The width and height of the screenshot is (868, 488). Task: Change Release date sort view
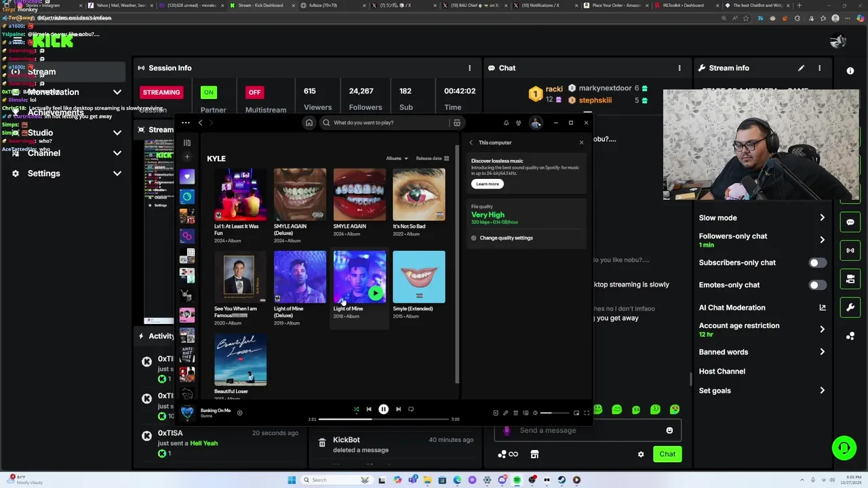click(x=432, y=159)
